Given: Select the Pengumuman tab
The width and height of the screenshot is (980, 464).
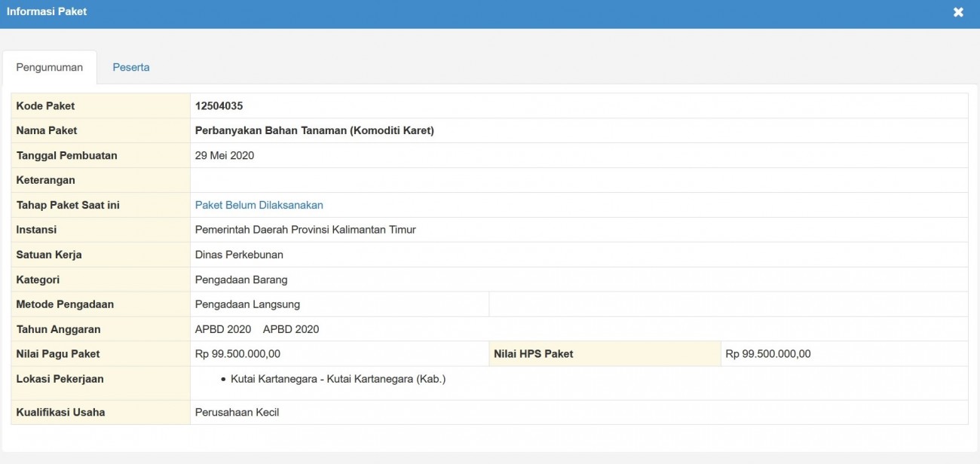Looking at the screenshot, I should click(x=50, y=67).
